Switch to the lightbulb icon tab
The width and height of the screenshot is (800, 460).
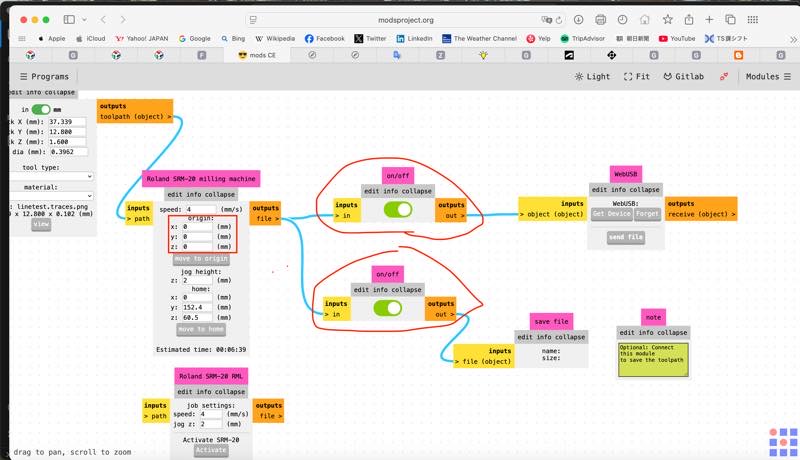point(483,55)
